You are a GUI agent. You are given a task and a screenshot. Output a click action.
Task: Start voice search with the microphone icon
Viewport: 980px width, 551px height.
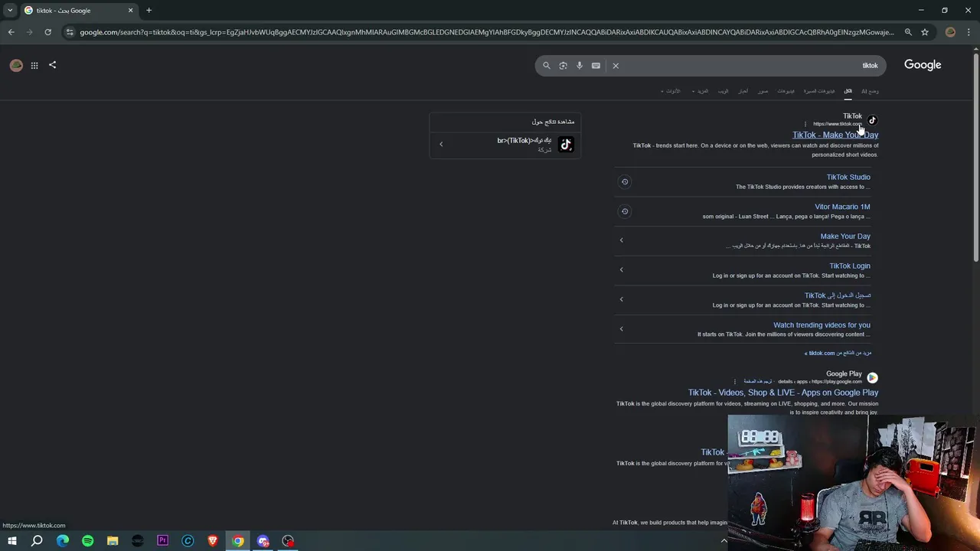point(580,66)
